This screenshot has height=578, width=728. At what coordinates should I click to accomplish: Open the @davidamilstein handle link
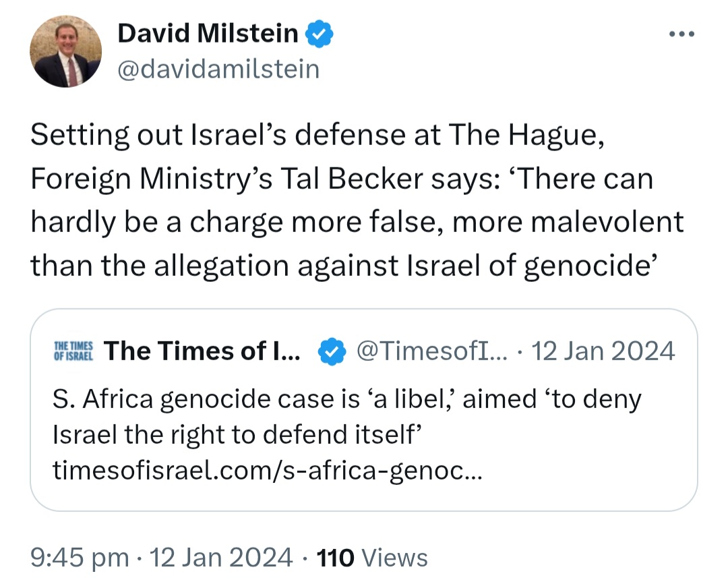(218, 69)
